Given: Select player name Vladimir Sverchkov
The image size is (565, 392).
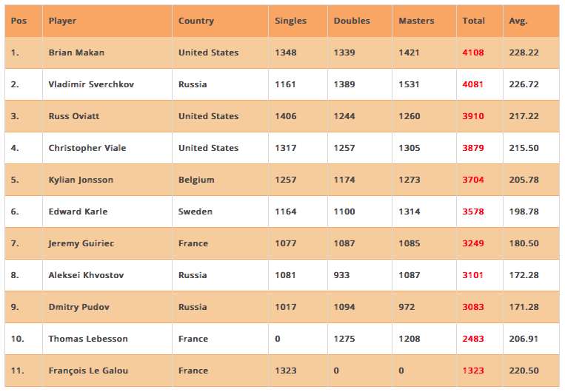Looking at the screenshot, I should tap(91, 84).
